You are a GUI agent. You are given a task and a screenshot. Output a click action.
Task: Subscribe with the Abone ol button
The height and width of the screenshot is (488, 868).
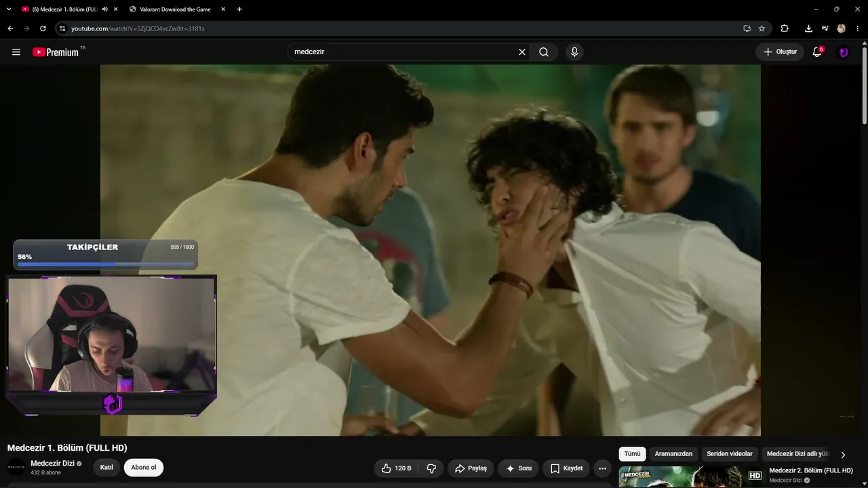[x=144, y=468]
